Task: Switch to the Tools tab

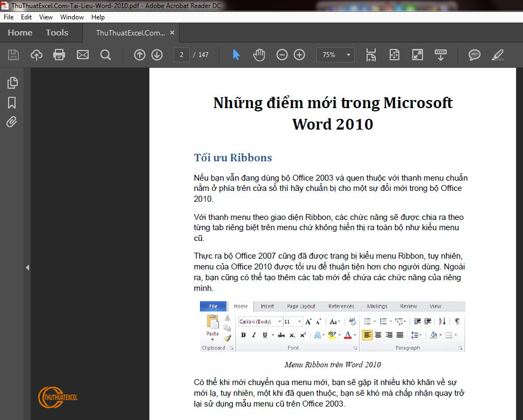Action: (x=57, y=33)
